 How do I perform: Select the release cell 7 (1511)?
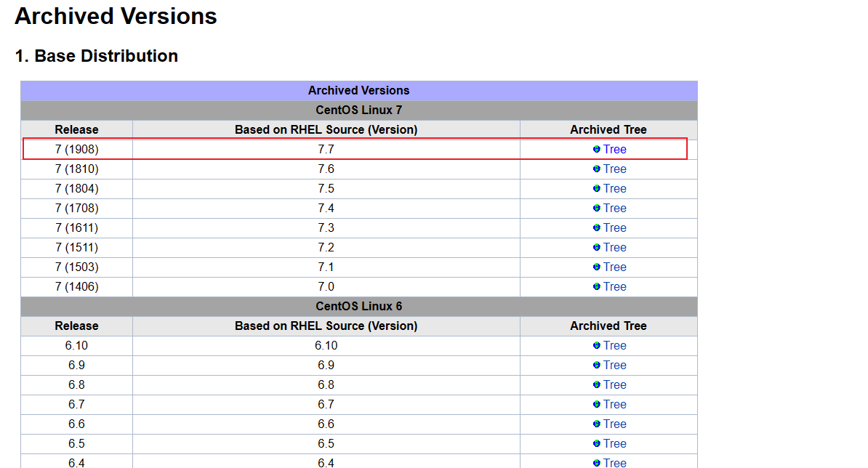[x=76, y=247]
